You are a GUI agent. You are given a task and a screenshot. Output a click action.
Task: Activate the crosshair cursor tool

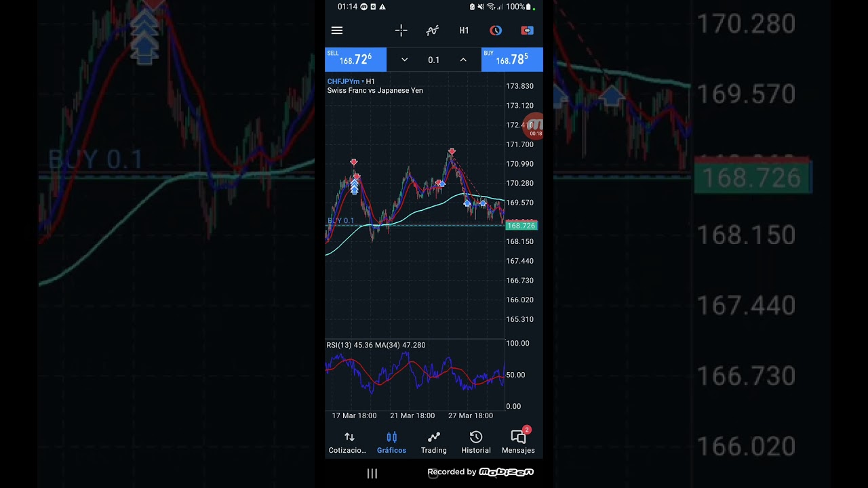click(x=401, y=30)
